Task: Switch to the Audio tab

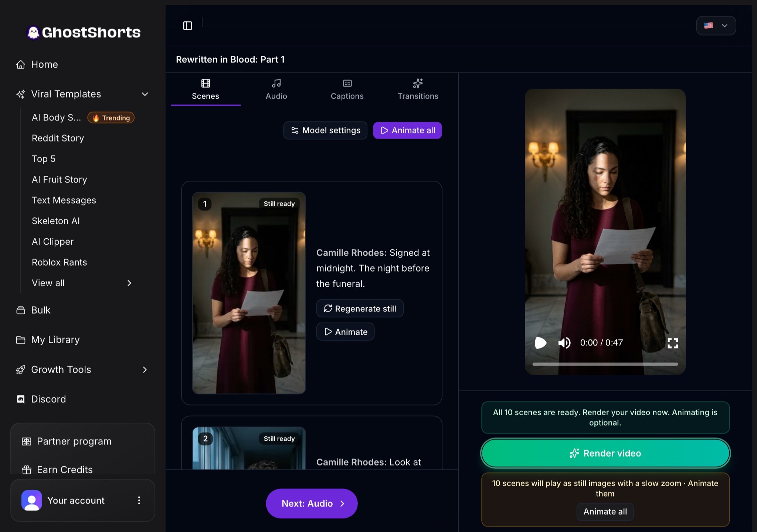Action: (276, 90)
